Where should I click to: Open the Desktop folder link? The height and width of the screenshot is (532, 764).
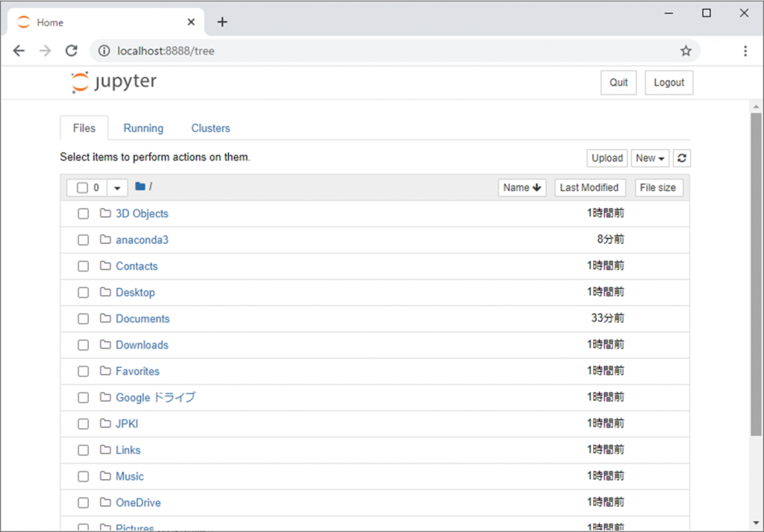[135, 292]
